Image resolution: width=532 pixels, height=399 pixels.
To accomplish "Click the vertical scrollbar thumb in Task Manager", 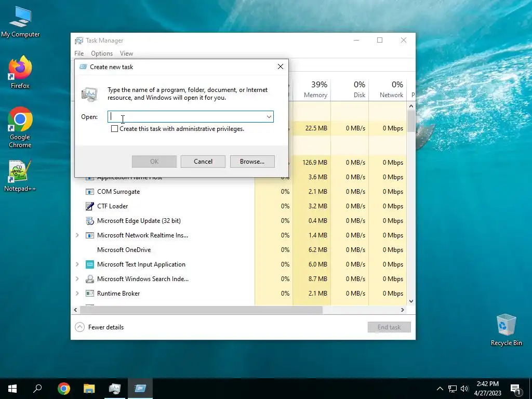I will point(411,121).
